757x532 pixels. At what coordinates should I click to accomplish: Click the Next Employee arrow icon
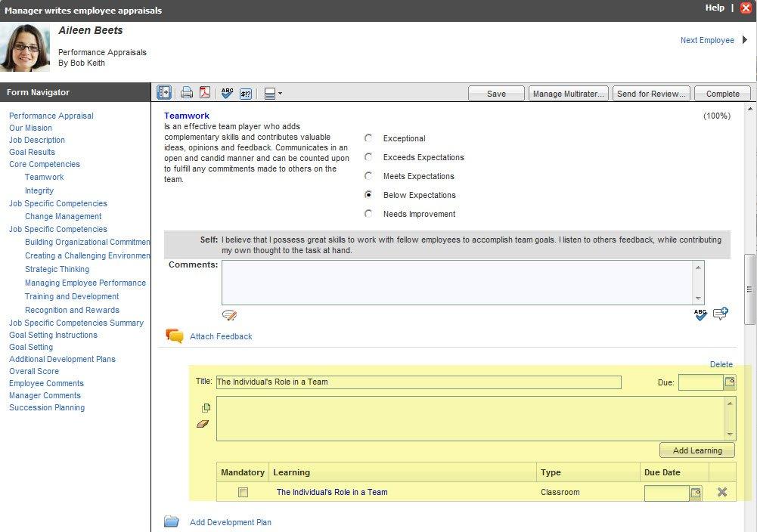[x=745, y=40]
